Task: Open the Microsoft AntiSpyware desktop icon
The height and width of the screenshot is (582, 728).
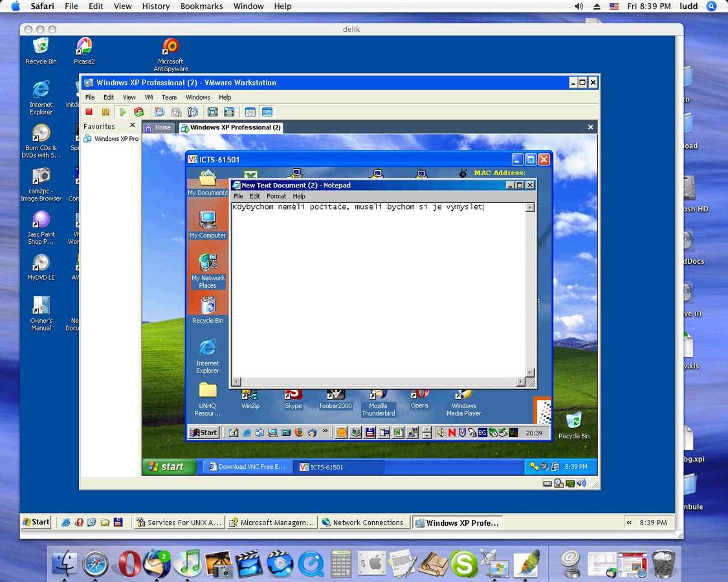Action: point(171,55)
